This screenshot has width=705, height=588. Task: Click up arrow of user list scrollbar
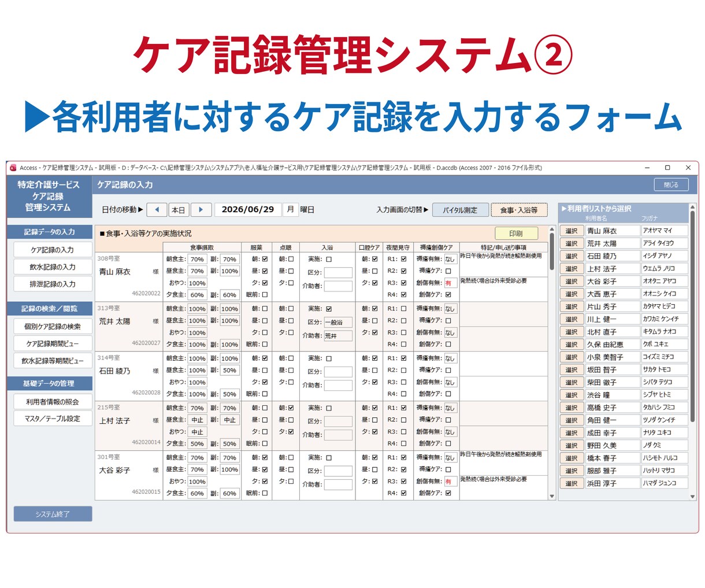692,207
